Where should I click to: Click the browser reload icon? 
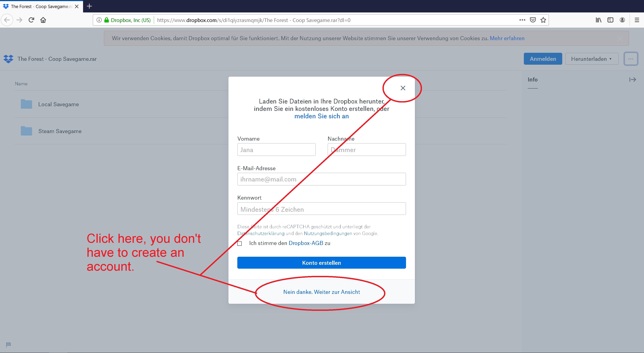pyautogui.click(x=31, y=20)
